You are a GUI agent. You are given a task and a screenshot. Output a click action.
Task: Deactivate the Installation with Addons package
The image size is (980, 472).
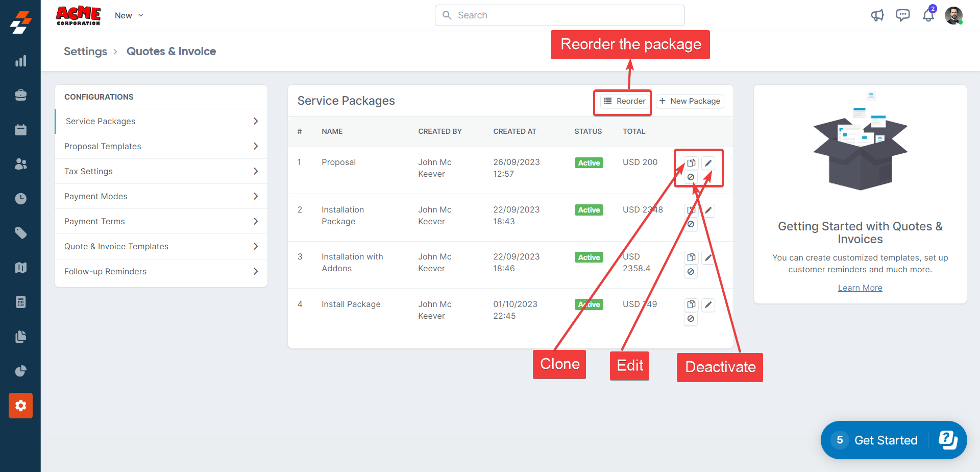[691, 272]
